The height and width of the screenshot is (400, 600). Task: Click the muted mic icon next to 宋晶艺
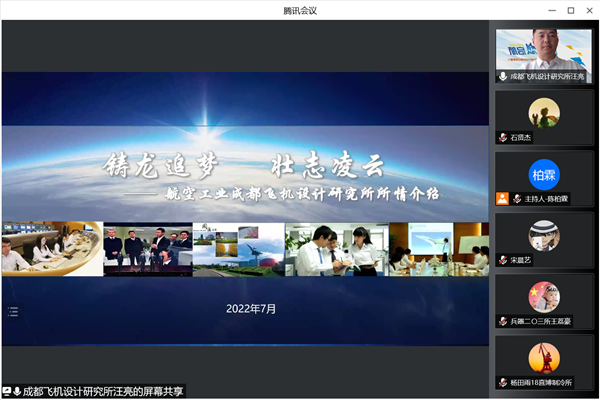[x=503, y=259]
